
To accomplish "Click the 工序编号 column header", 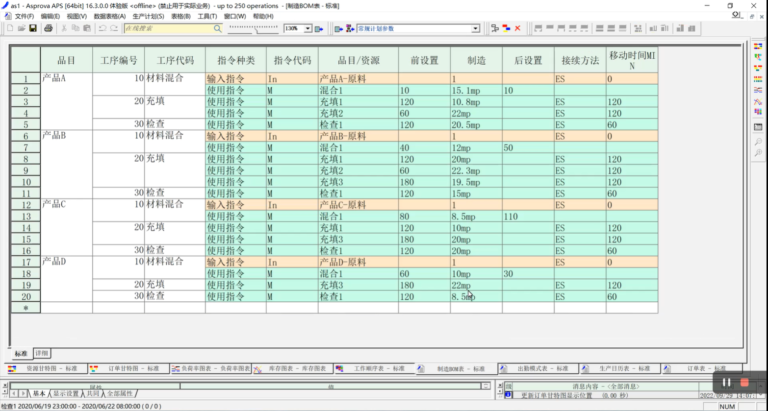I will [x=119, y=60].
